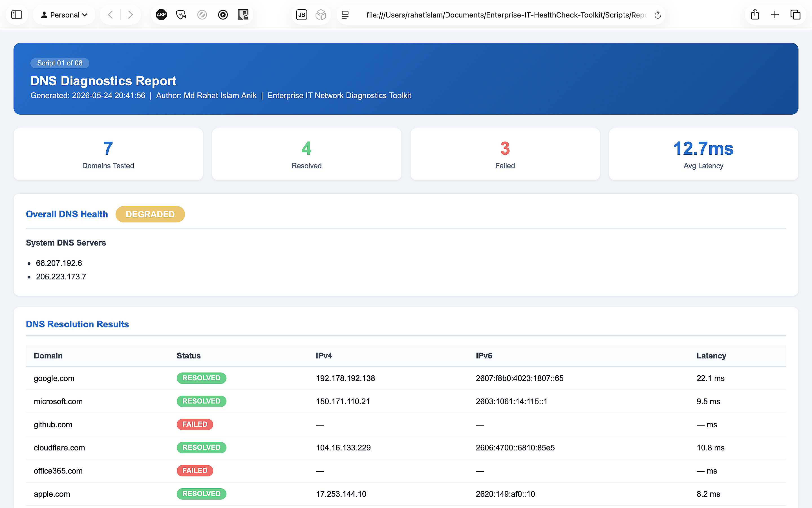The width and height of the screenshot is (812, 508).
Task: Go back with the left arrow
Action: (x=111, y=15)
